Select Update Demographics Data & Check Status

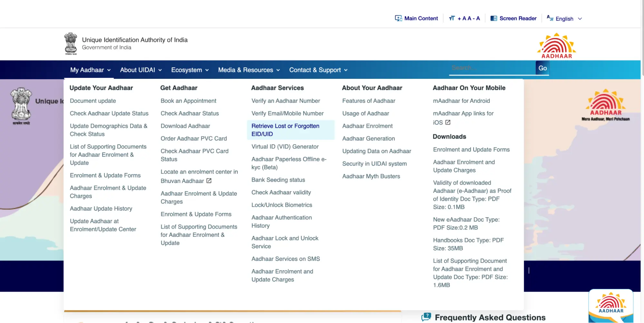109,130
